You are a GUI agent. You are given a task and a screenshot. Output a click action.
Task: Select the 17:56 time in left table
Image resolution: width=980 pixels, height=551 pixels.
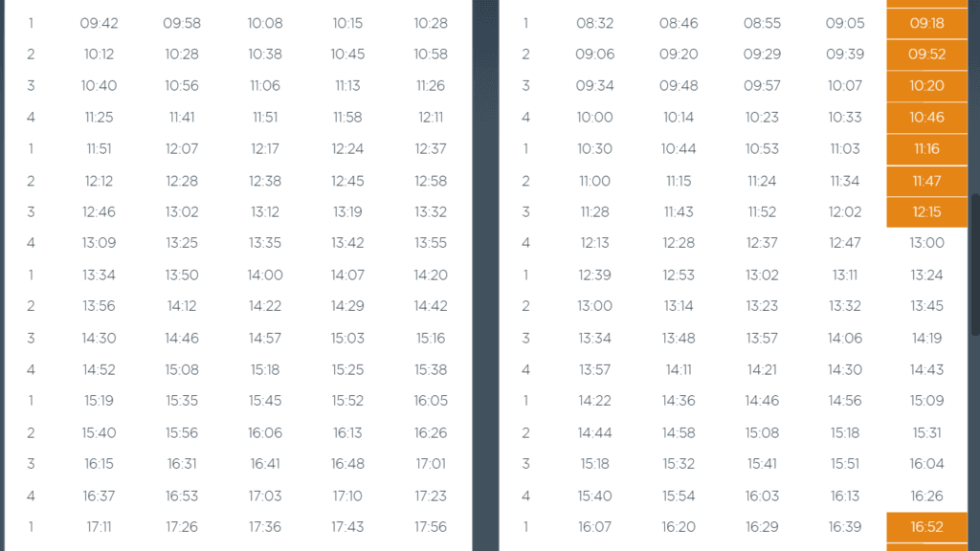point(431,527)
